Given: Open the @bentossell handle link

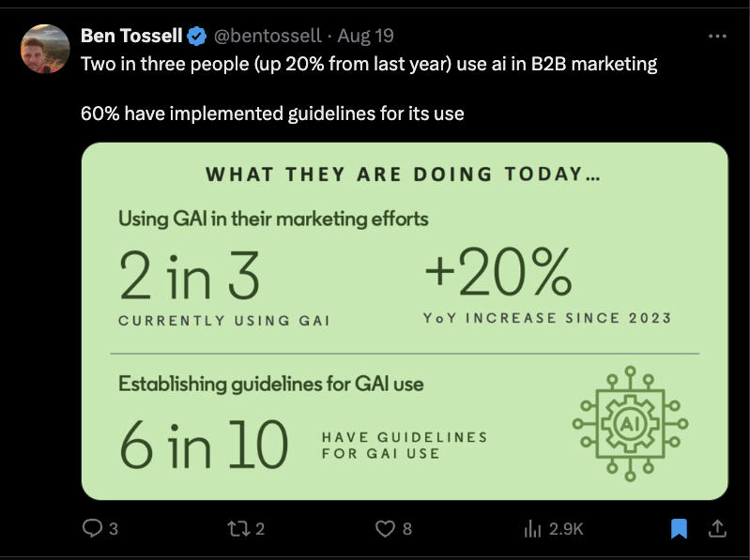Looking at the screenshot, I should 268,36.
